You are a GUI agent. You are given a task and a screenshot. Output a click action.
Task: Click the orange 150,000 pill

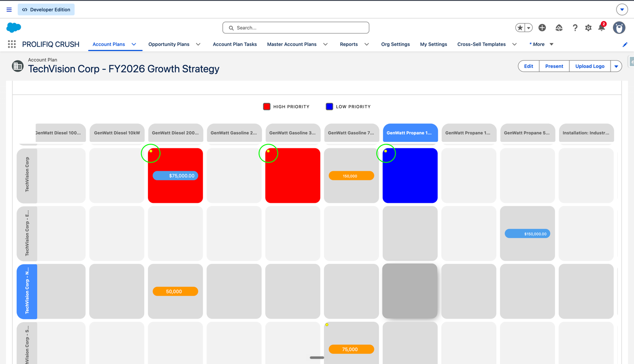point(351,176)
